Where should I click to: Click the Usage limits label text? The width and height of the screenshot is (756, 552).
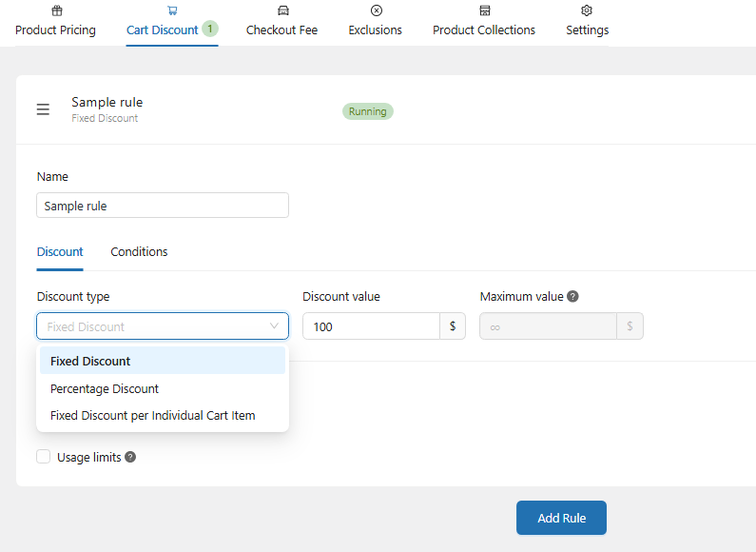[x=89, y=458]
